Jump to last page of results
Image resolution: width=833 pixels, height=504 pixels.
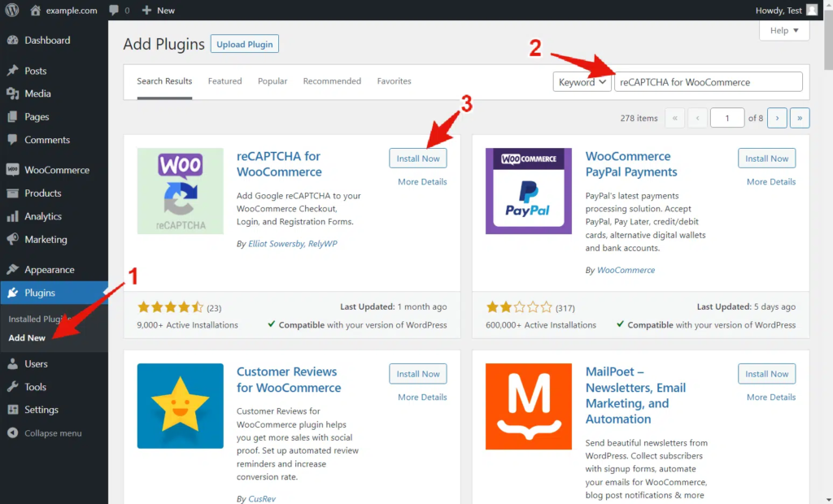(800, 118)
